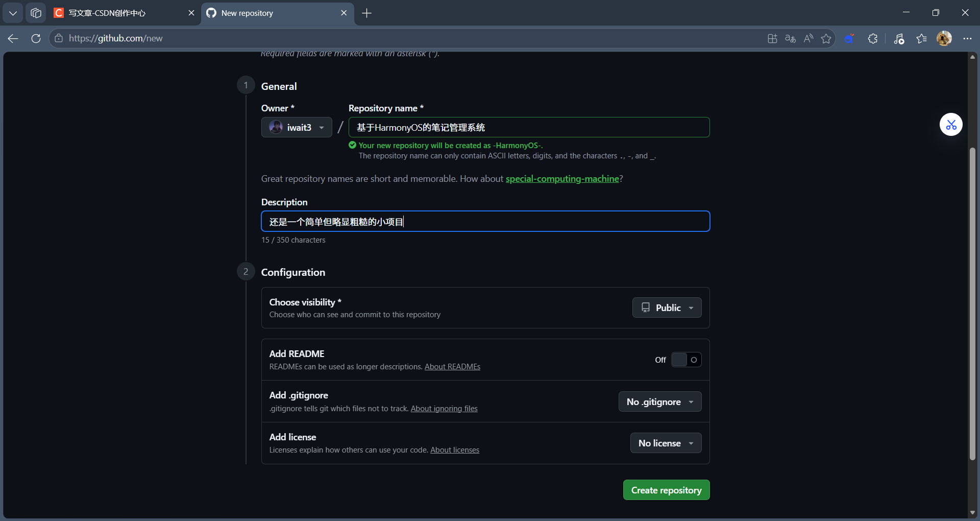Add this page to favorites star
The width and height of the screenshot is (980, 521).
click(x=826, y=38)
